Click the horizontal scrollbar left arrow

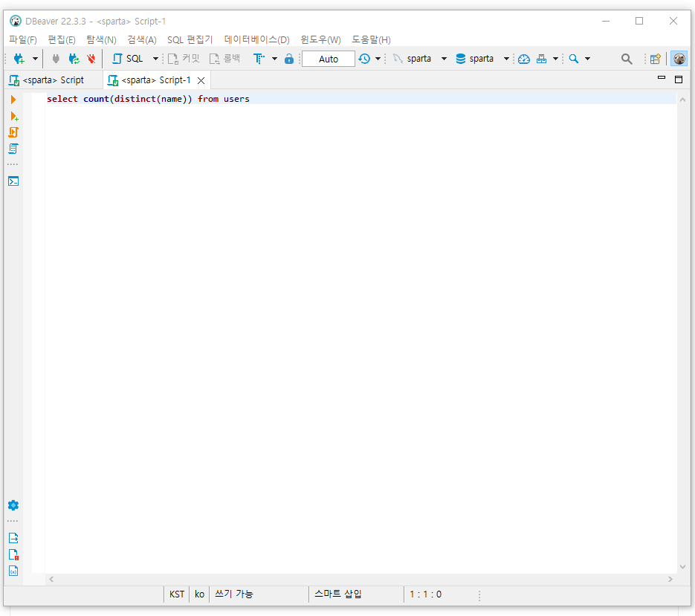tap(51, 579)
